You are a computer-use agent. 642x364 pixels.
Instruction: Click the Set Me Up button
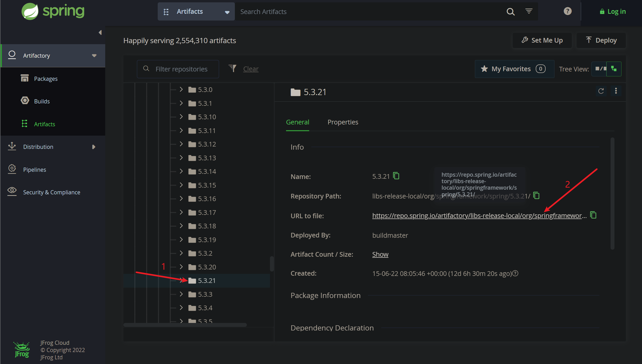pyautogui.click(x=542, y=40)
